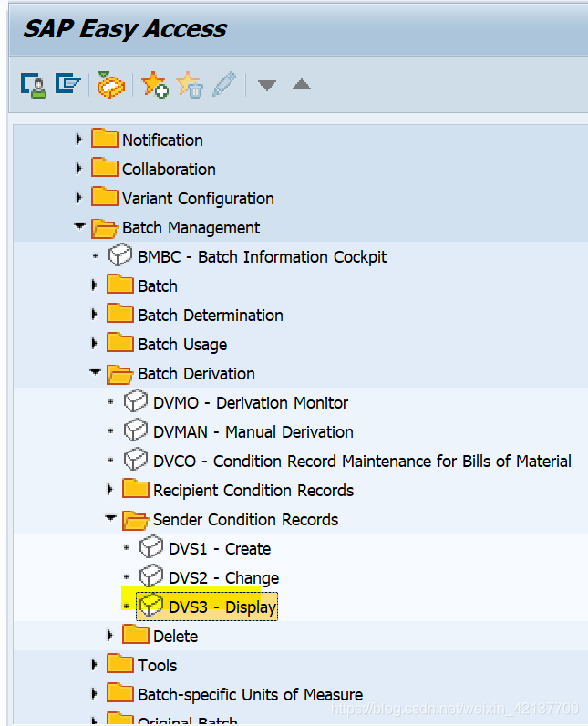This screenshot has width=588, height=726.
Task: Select the Collaboration label
Action: point(169,170)
